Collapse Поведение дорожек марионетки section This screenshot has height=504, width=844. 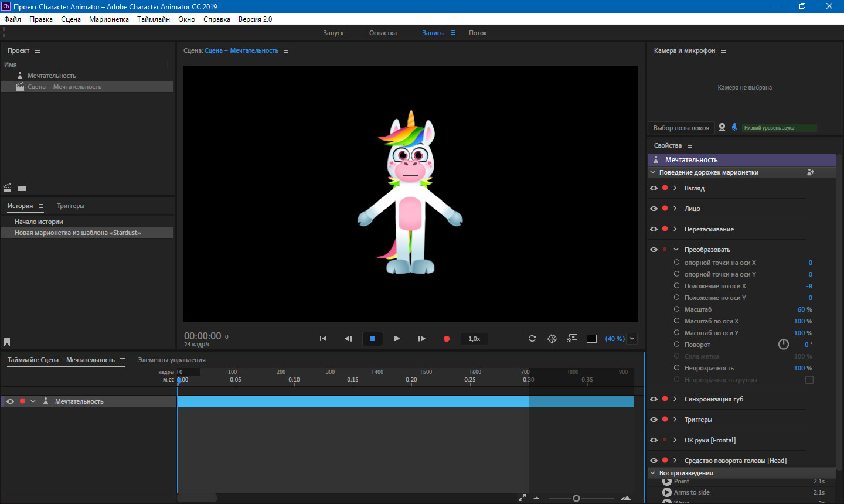[x=652, y=172]
